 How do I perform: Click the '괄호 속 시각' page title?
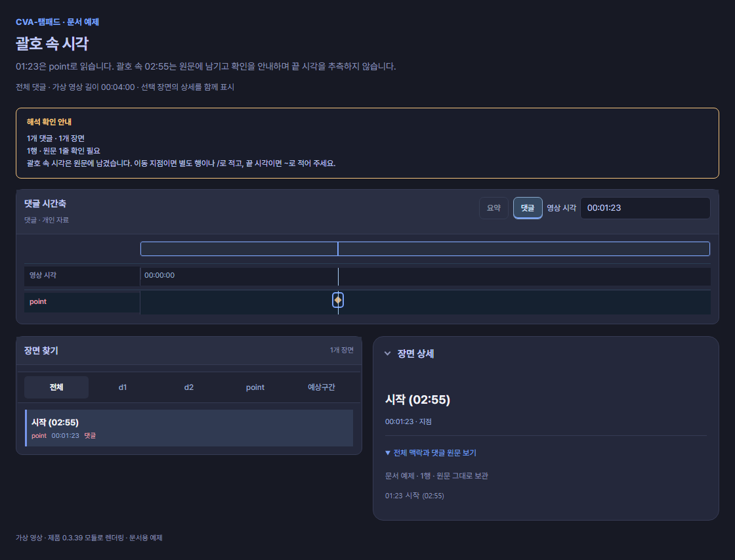[52, 43]
